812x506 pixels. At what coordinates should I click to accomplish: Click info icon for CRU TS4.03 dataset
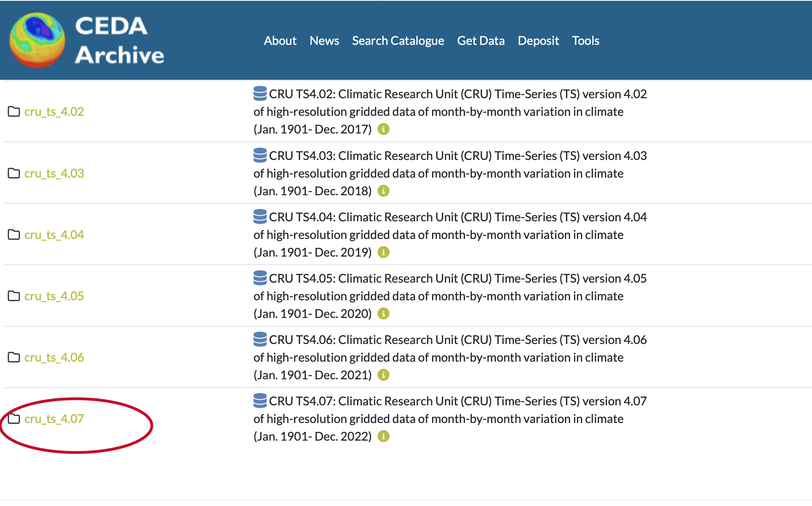[384, 191]
